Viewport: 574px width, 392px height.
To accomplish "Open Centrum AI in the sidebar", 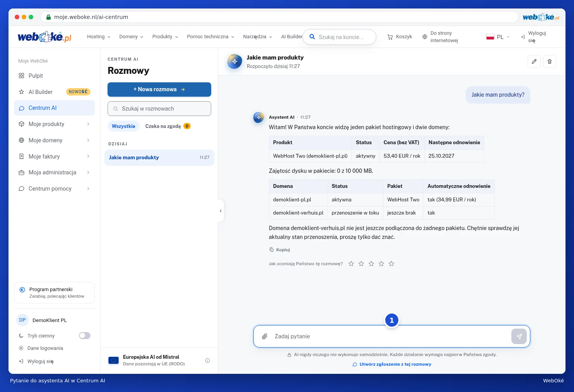I will (55, 108).
